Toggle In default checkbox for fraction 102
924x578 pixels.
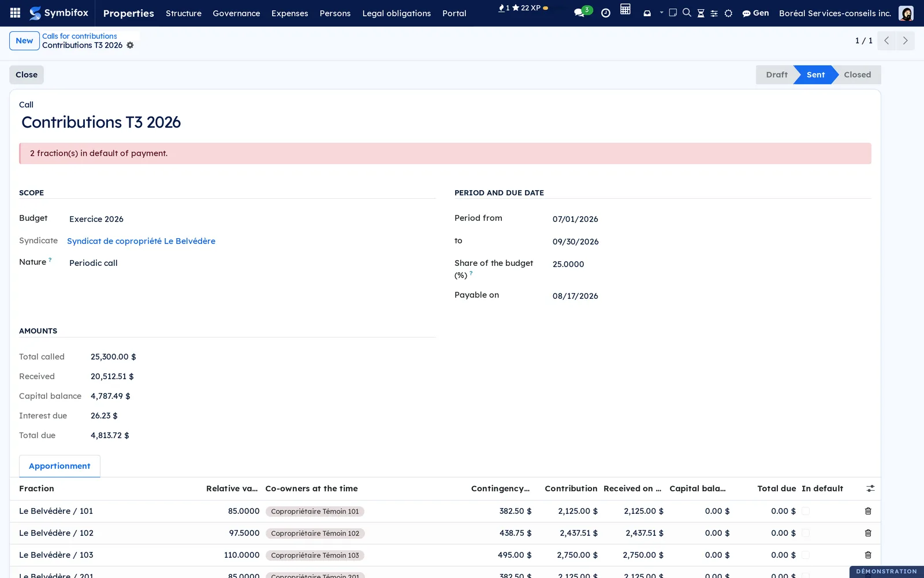pos(806,533)
